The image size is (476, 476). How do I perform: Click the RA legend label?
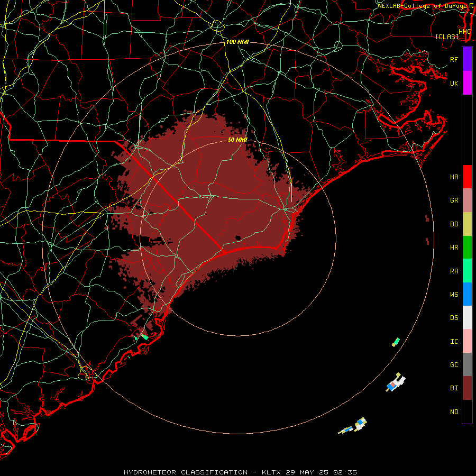click(454, 271)
